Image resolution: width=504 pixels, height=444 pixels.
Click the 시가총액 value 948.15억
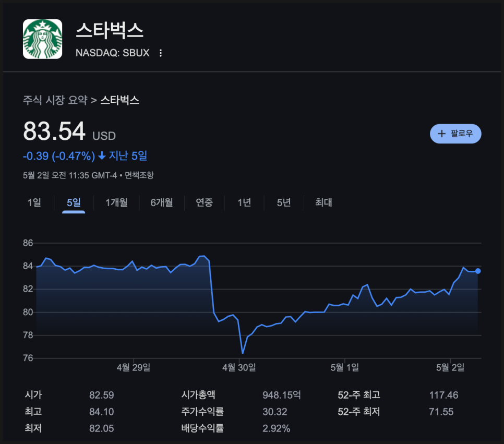(x=282, y=395)
